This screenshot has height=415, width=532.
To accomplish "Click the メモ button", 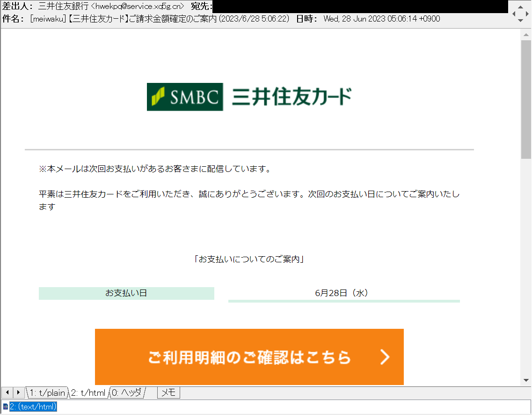I will 168,393.
